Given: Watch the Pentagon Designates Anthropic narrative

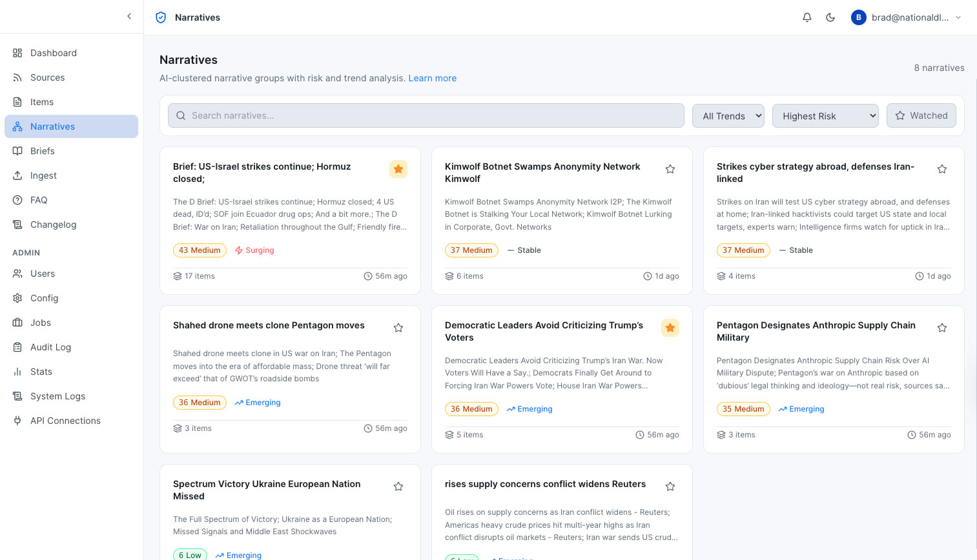Looking at the screenshot, I should tap(942, 328).
